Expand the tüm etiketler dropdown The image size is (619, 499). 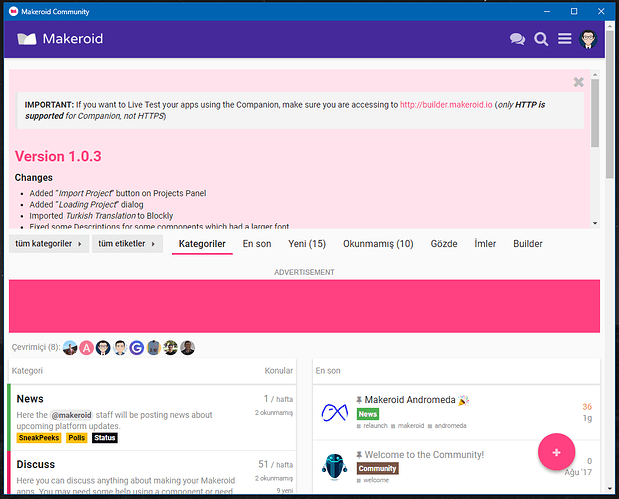[127, 244]
